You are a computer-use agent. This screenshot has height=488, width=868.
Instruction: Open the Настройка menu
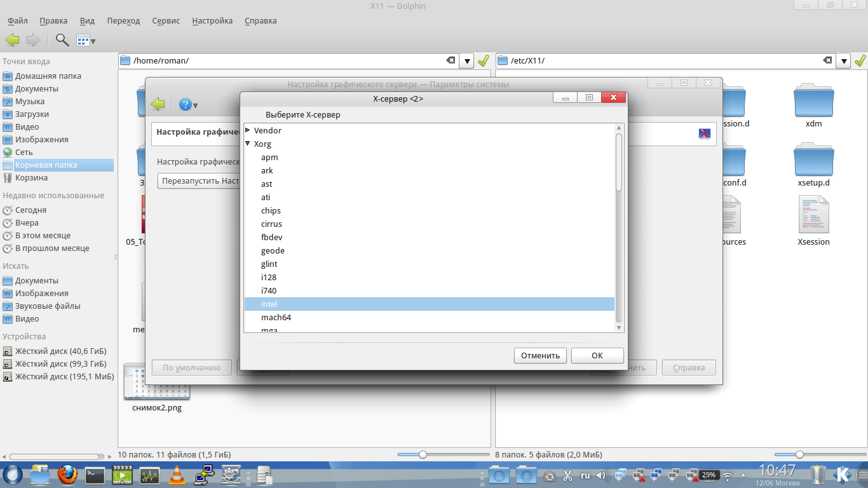[212, 21]
